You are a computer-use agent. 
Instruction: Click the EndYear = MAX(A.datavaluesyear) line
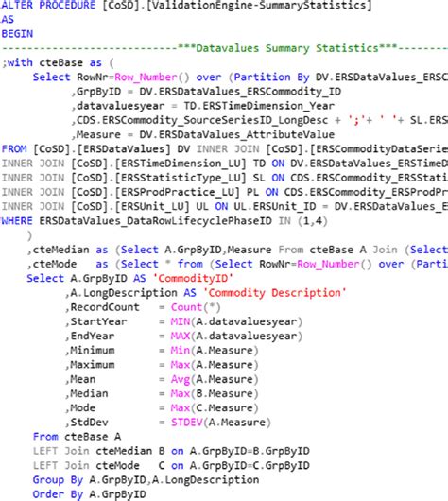pyautogui.click(x=183, y=336)
